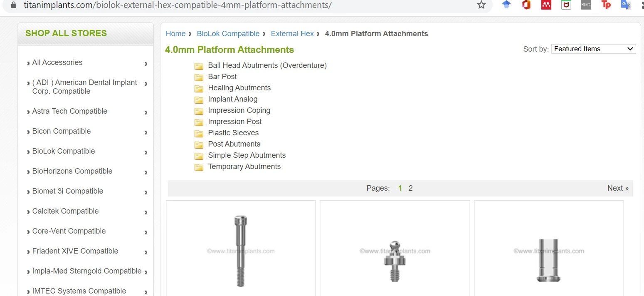Open BioHorizons Compatible sidebar item
The image size is (644, 296).
[x=72, y=171]
